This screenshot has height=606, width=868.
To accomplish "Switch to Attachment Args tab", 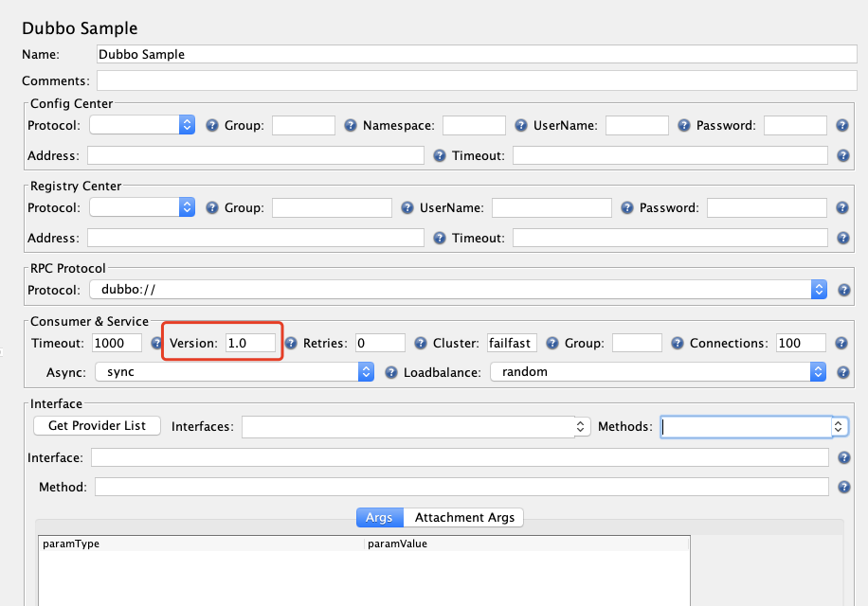I will (464, 518).
